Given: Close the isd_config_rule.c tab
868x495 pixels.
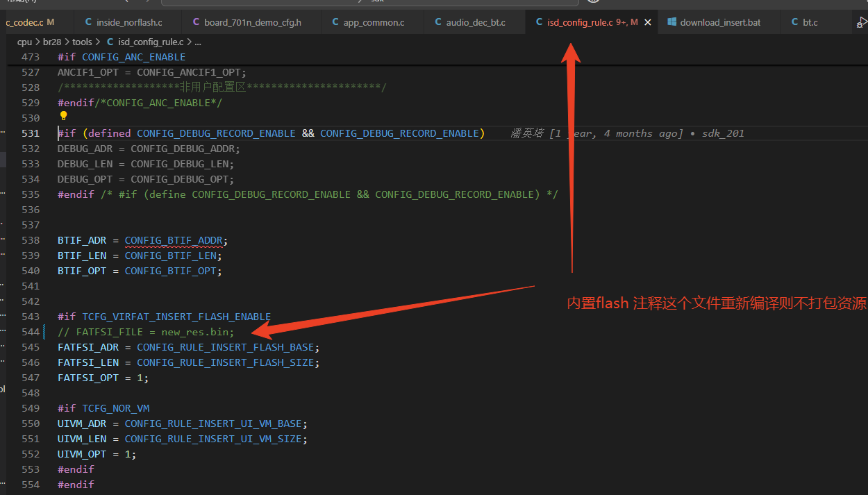Looking at the screenshot, I should 648,22.
